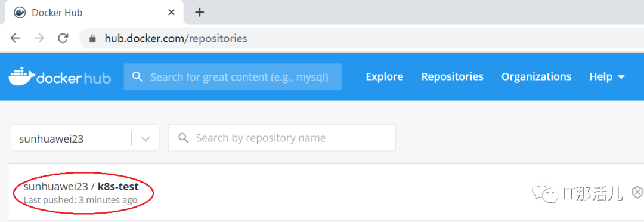The image size is (644, 222).
Task: Click magnifier icon in top search bar
Action: [x=138, y=76]
